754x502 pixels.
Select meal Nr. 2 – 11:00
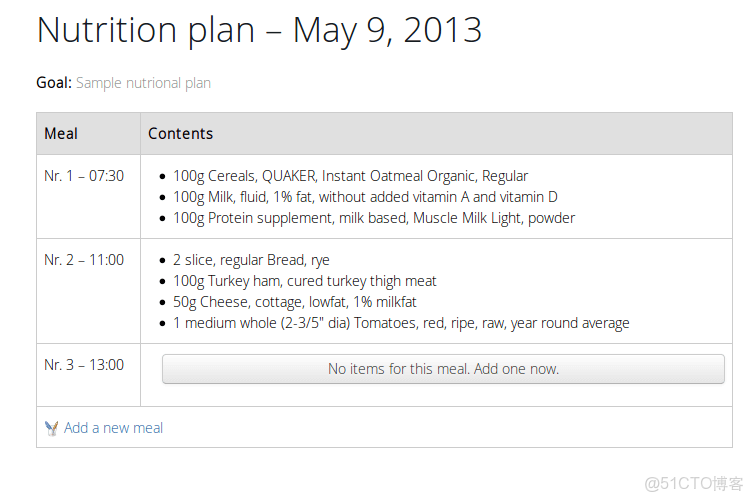(x=84, y=260)
